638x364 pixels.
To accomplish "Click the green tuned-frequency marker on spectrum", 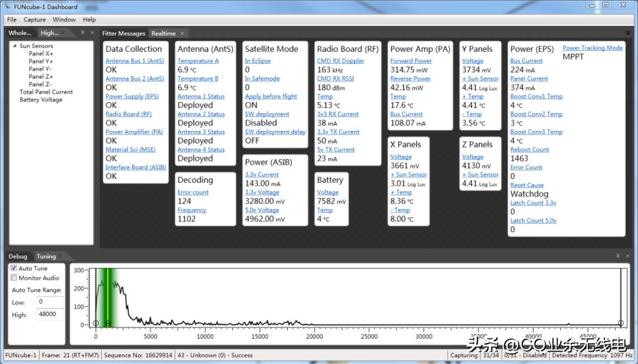I will 108,323.
